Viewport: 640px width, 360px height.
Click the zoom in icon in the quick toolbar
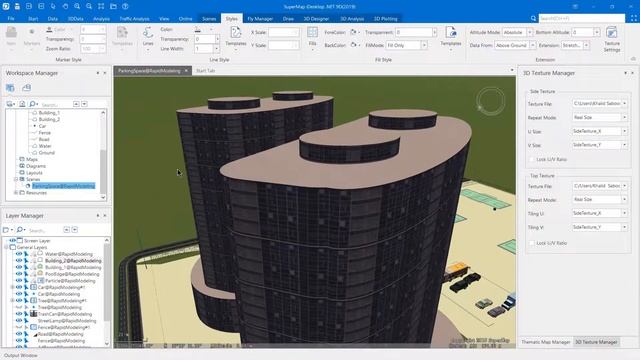77,7
